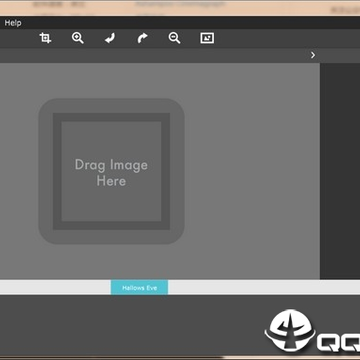The height and width of the screenshot is (360, 360).
Task: Rotate image right with curved arrow
Action: pos(142,38)
